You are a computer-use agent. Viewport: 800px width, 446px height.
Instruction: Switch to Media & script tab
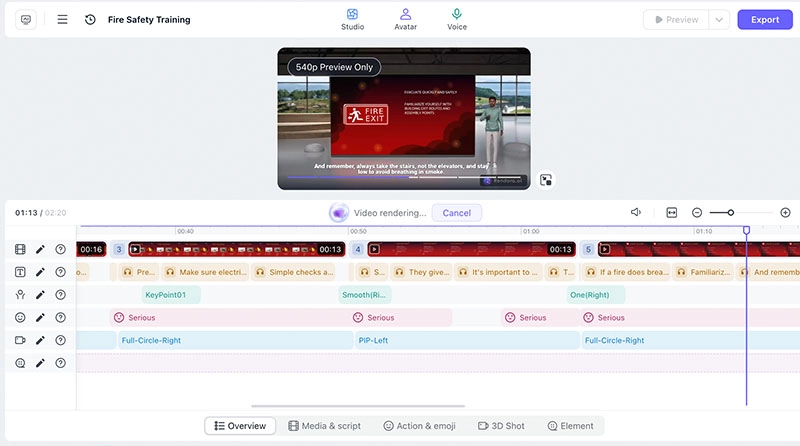coord(324,426)
